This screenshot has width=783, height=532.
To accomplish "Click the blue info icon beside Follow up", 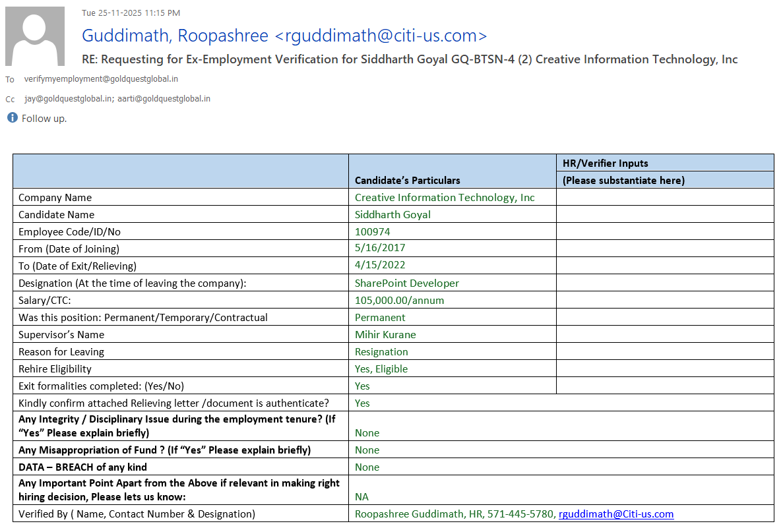I will pyautogui.click(x=12, y=118).
